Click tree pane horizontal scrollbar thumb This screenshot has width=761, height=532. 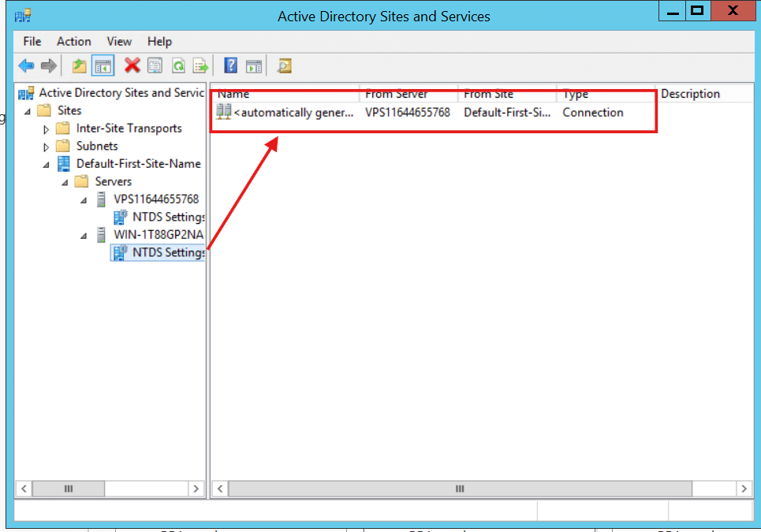tap(69, 489)
